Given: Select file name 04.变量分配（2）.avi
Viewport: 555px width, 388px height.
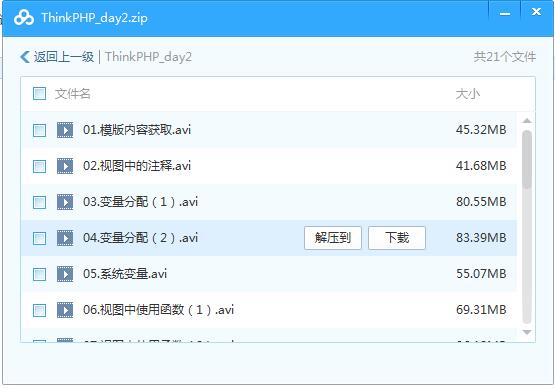Looking at the screenshot, I should [x=141, y=238].
